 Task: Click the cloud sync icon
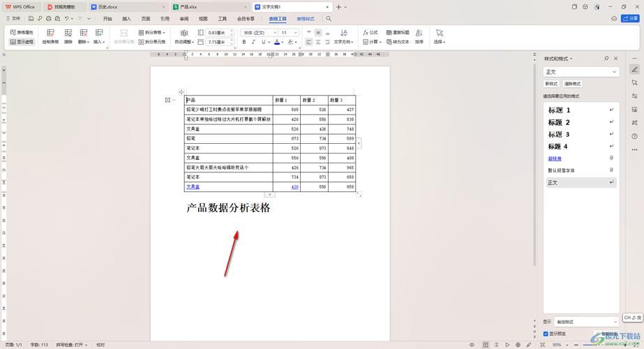coord(614,19)
